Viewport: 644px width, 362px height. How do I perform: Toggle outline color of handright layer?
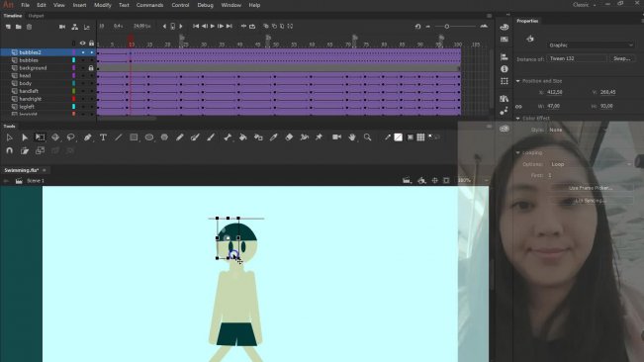click(x=74, y=99)
